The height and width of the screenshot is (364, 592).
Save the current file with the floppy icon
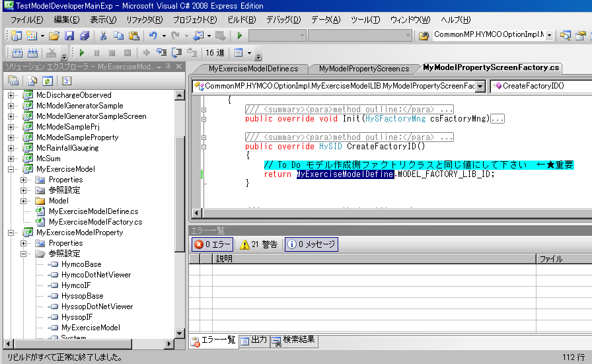pos(69,36)
